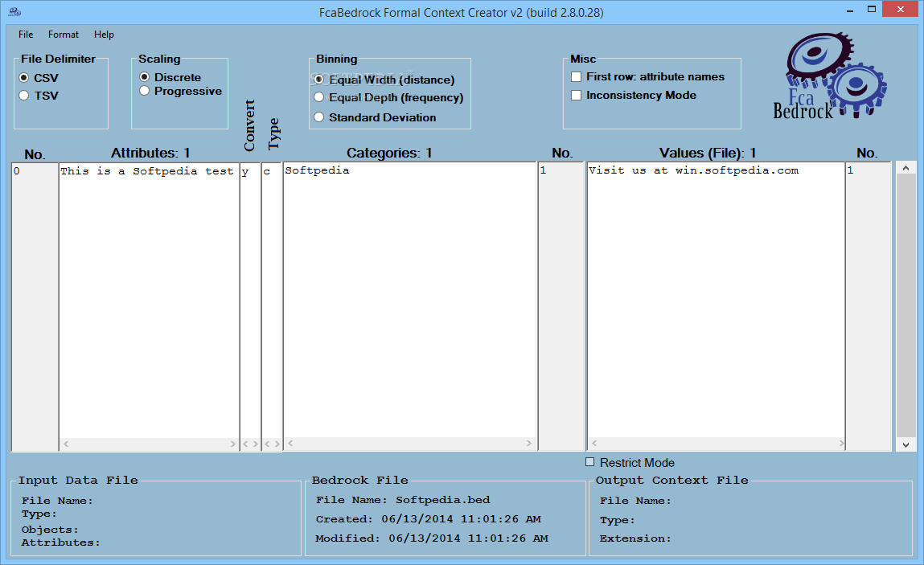This screenshot has height=565, width=924.
Task: Minimize the FcaBedrock window
Action: [x=850, y=10]
